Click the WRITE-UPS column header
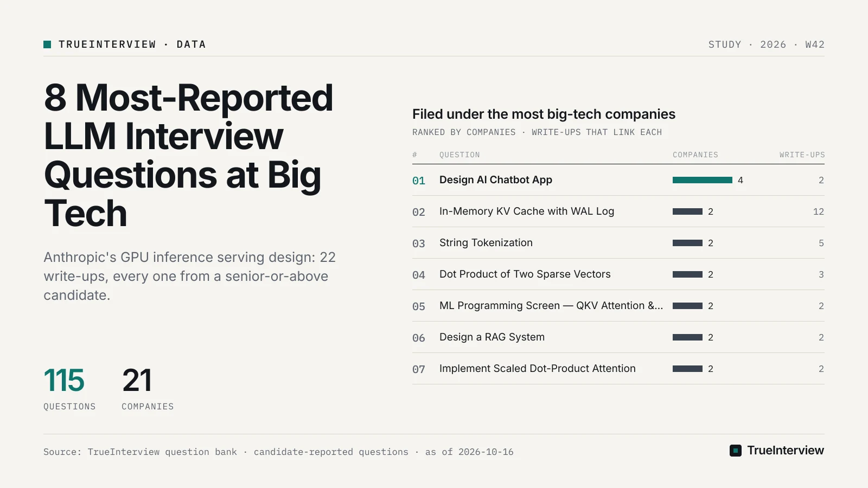This screenshot has width=868, height=488. coord(802,155)
